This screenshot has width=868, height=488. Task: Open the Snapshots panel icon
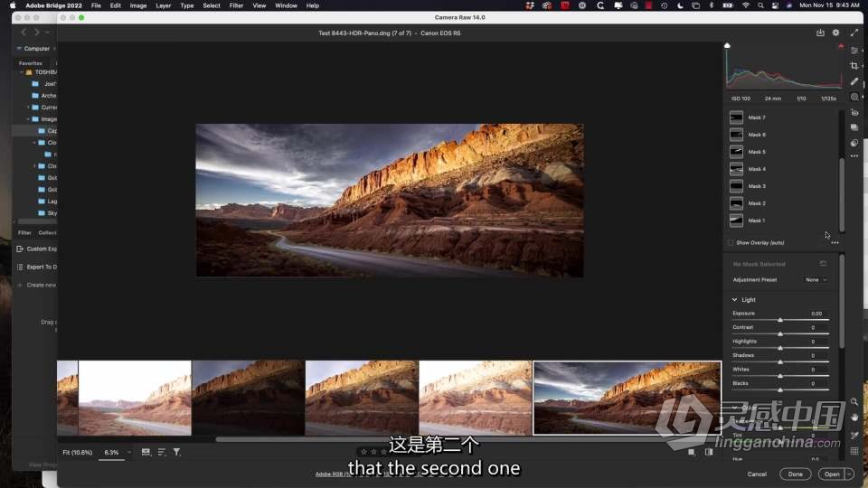[x=854, y=127]
